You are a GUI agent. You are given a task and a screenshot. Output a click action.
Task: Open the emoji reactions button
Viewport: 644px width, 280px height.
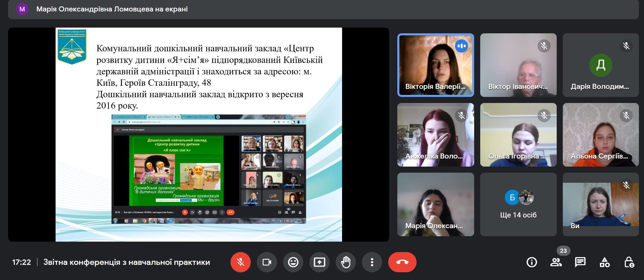point(293,262)
